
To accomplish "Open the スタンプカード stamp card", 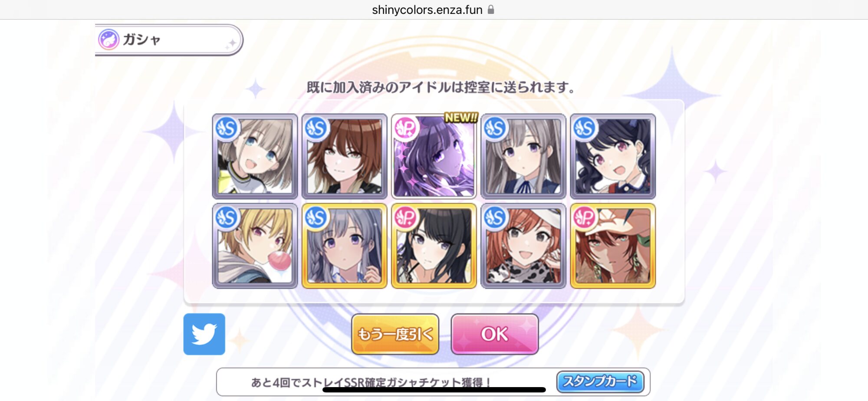I will [600, 382].
